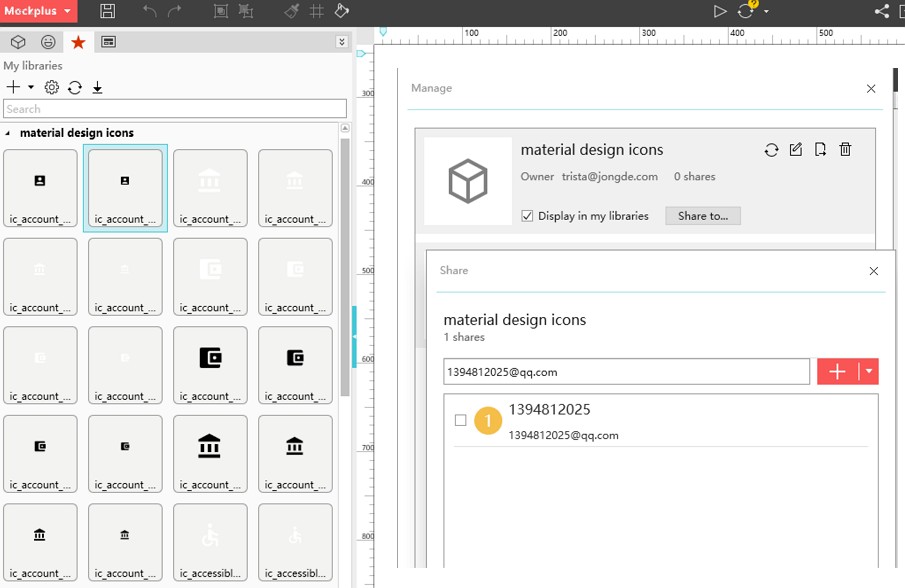Collapse the material design icons group
Screen dimensions: 905x588
pyautogui.click(x=8, y=133)
